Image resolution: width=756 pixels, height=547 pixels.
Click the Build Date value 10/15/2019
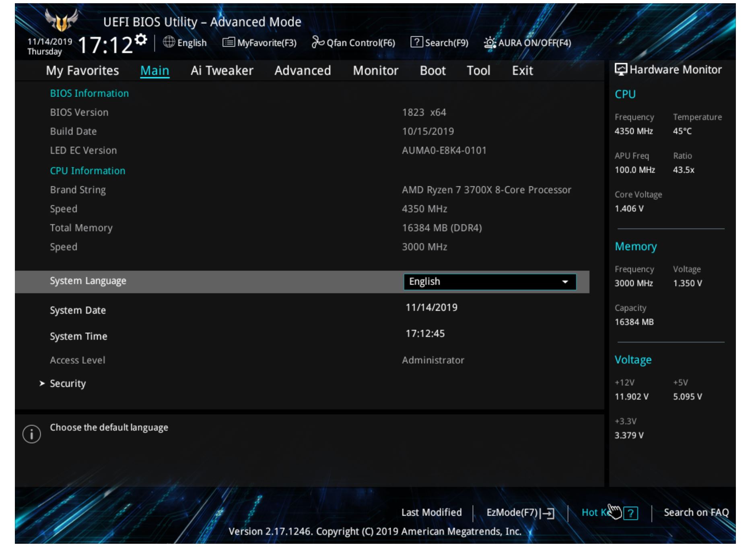click(428, 132)
